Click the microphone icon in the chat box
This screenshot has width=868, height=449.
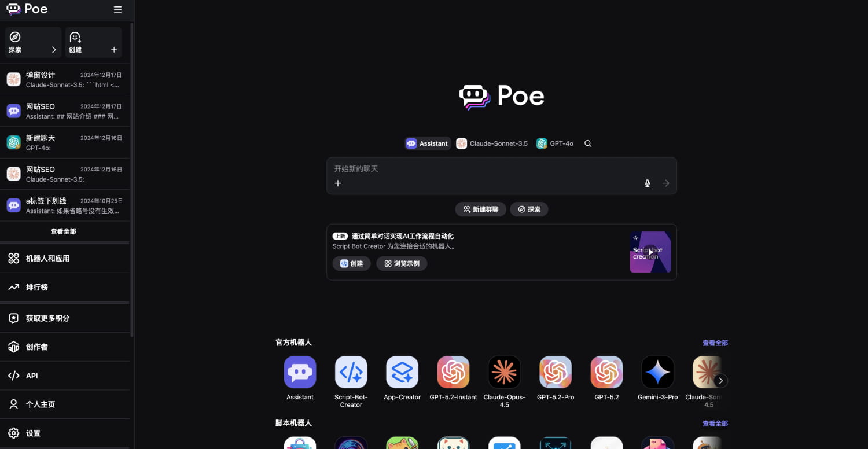(647, 183)
